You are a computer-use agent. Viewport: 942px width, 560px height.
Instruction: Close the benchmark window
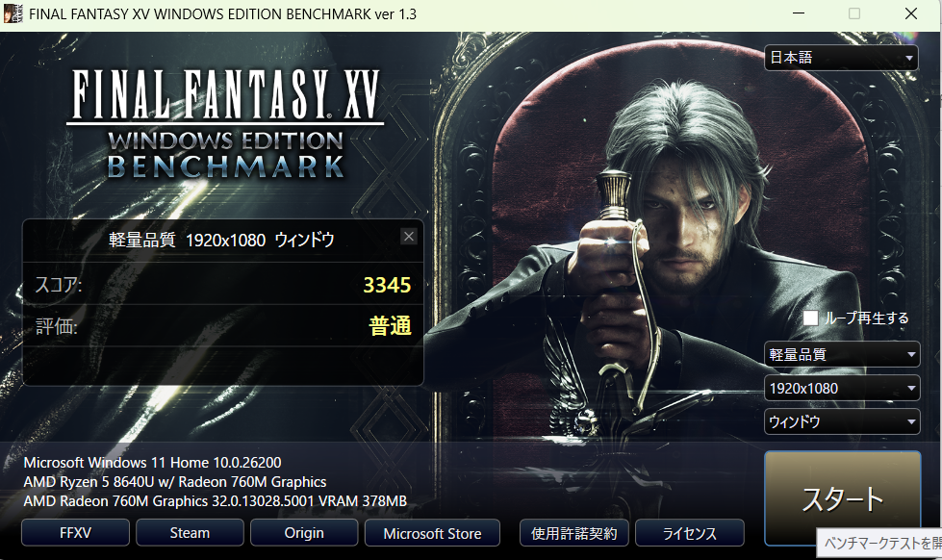click(911, 13)
